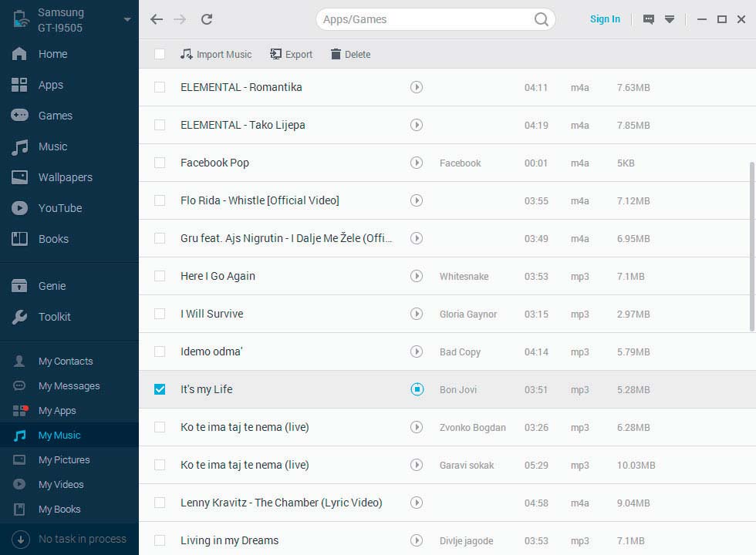Open Toolkit in the sidebar
The image size is (756, 555).
[x=69, y=317]
